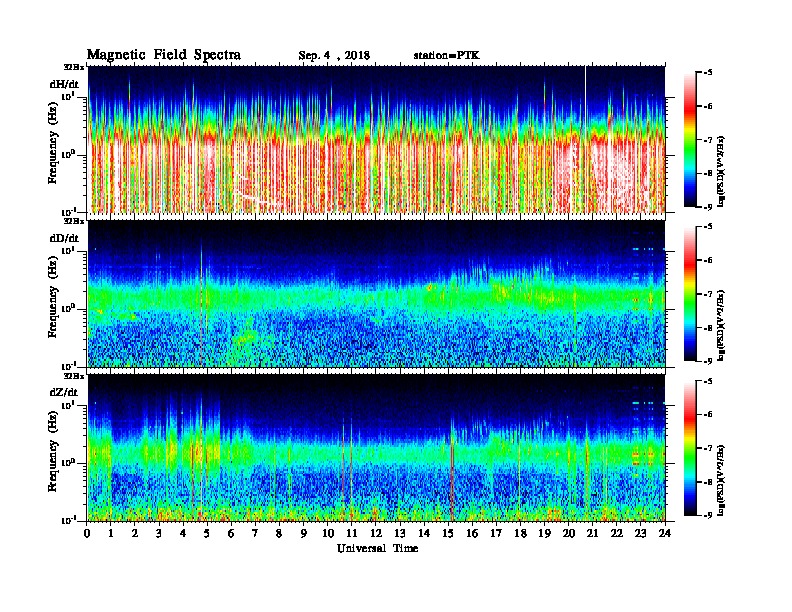Click the "-5" tick on dZ/dt color bar

[708, 381]
